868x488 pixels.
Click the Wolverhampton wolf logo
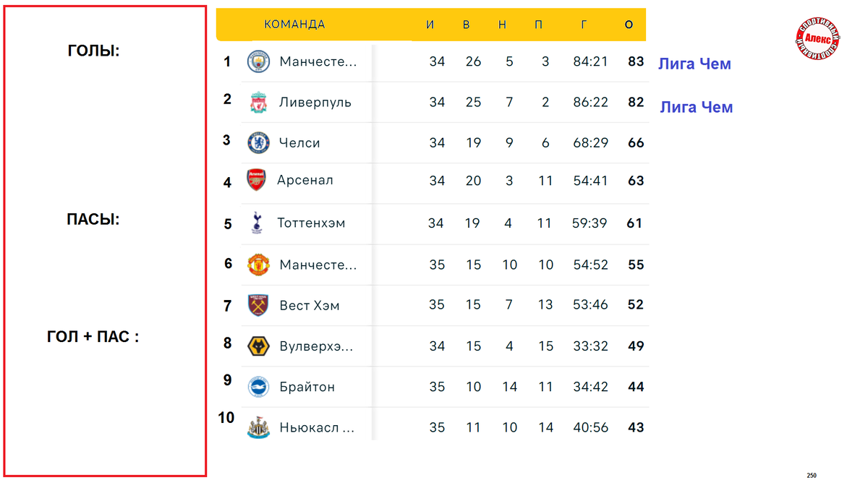point(258,346)
